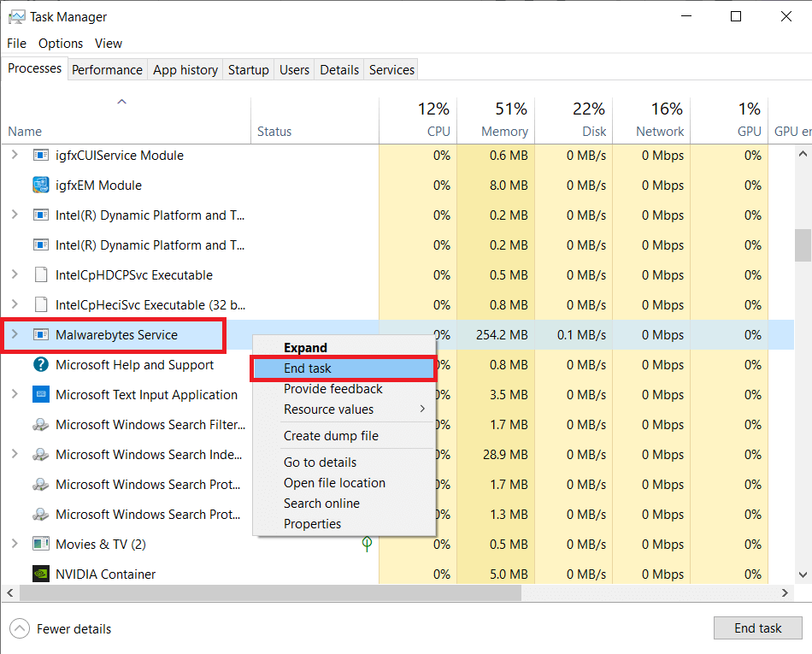Switch to the Services tab

391,70
